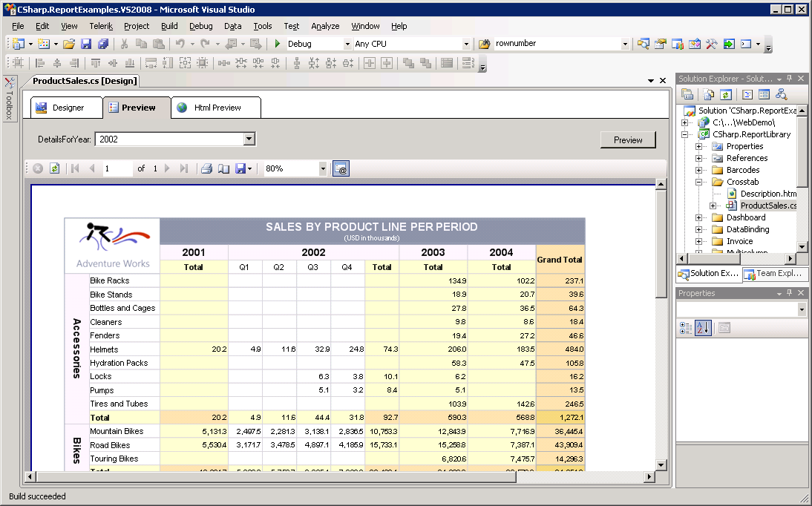Open the 80% zoom level dropdown

(x=322, y=169)
